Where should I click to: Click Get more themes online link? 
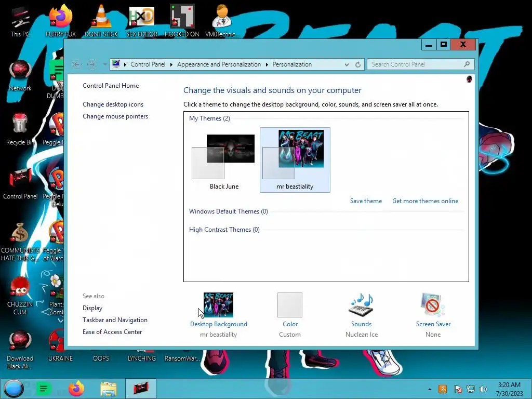[425, 201]
